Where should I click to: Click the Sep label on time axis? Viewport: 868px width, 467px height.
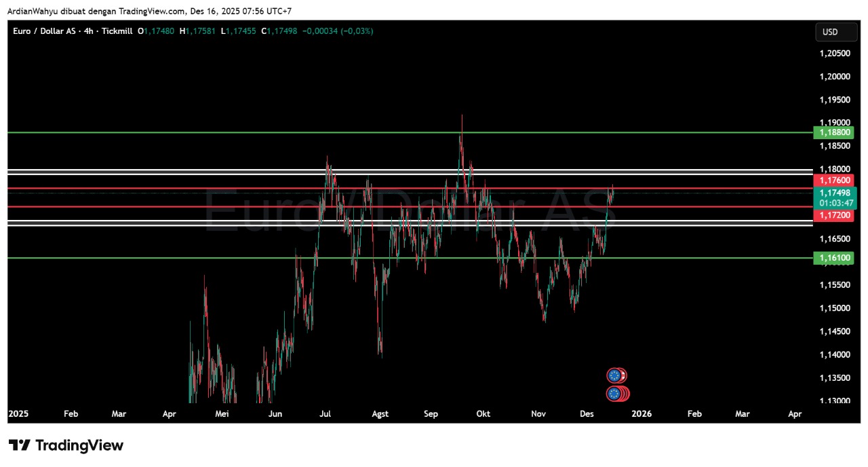[x=431, y=413]
